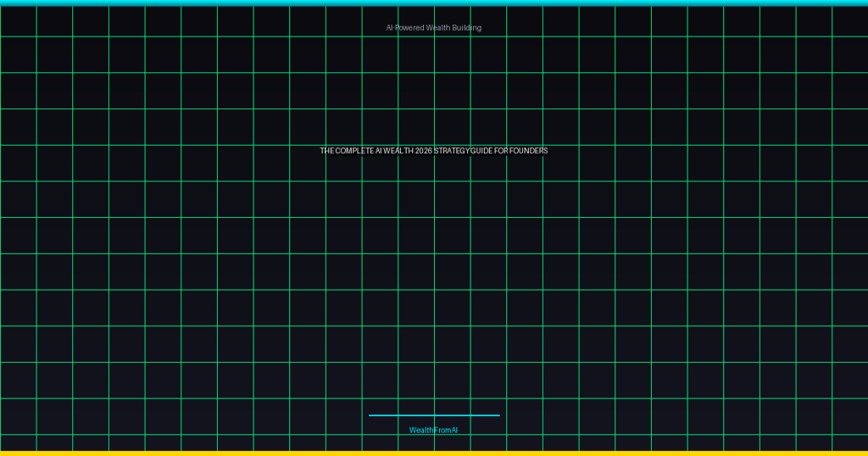Click the 'AI-Powered Wealth Building' subtitle text

click(x=433, y=28)
